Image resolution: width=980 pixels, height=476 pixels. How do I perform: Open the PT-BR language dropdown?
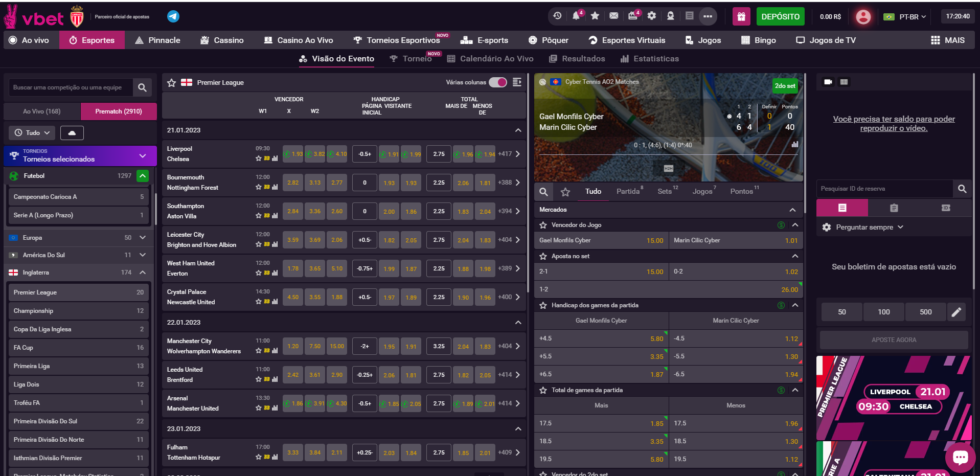(905, 17)
